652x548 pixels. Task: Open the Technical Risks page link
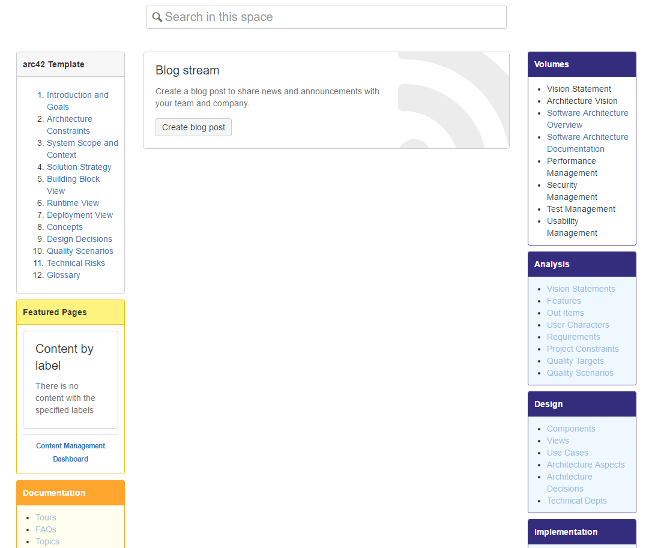pos(76,263)
